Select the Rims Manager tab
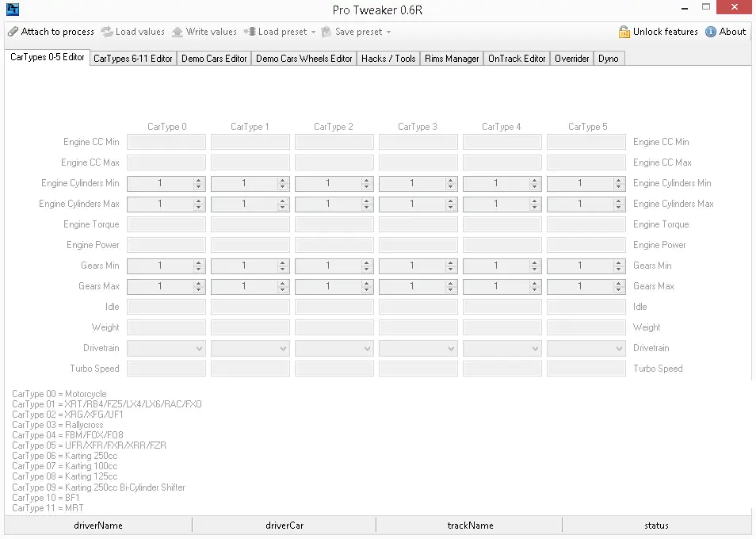 452,59
